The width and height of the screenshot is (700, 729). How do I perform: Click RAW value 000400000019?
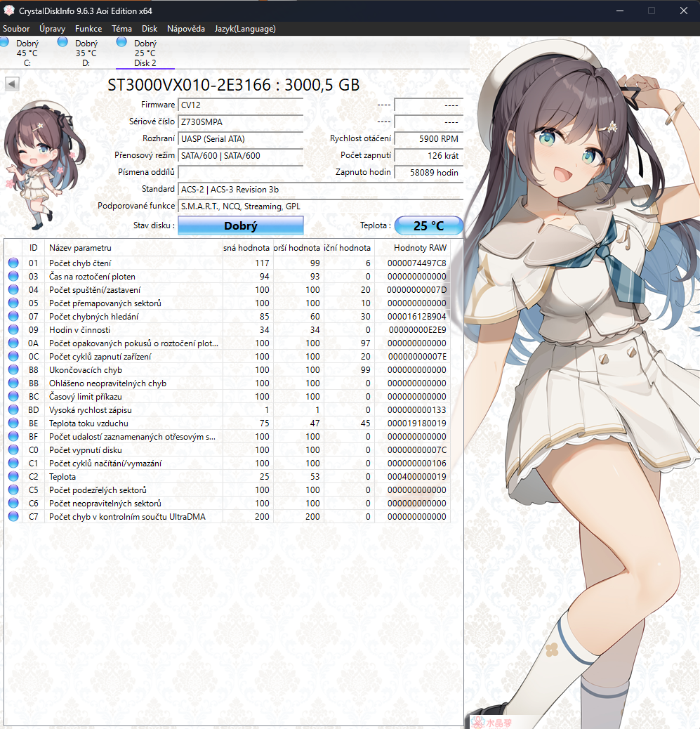tap(417, 477)
